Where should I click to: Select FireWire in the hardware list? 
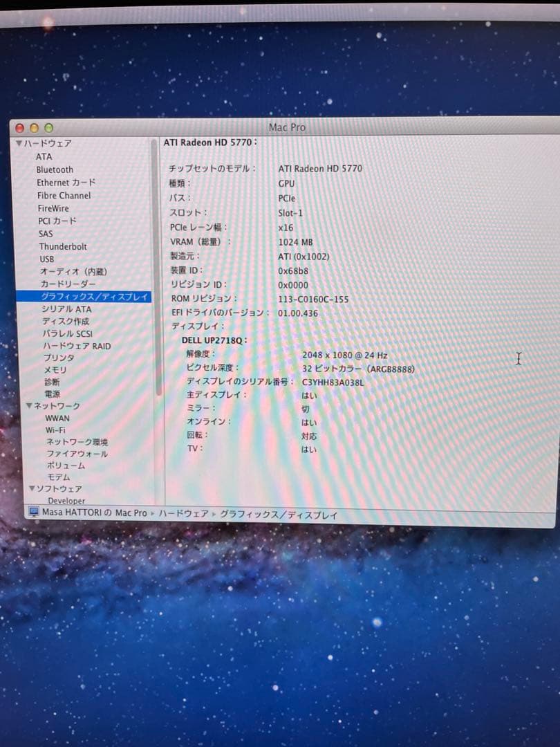coord(55,207)
